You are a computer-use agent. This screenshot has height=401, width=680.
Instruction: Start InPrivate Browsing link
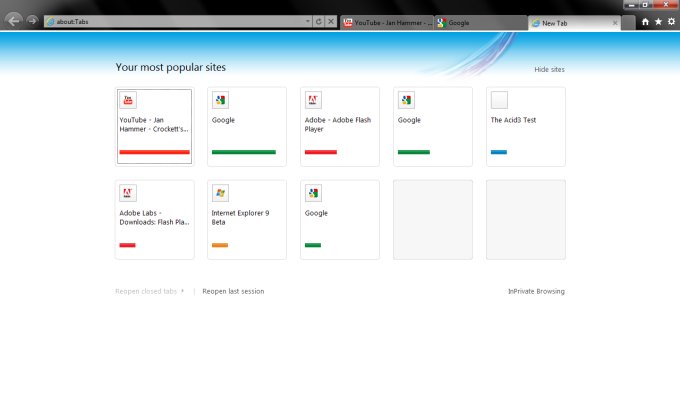tap(536, 291)
